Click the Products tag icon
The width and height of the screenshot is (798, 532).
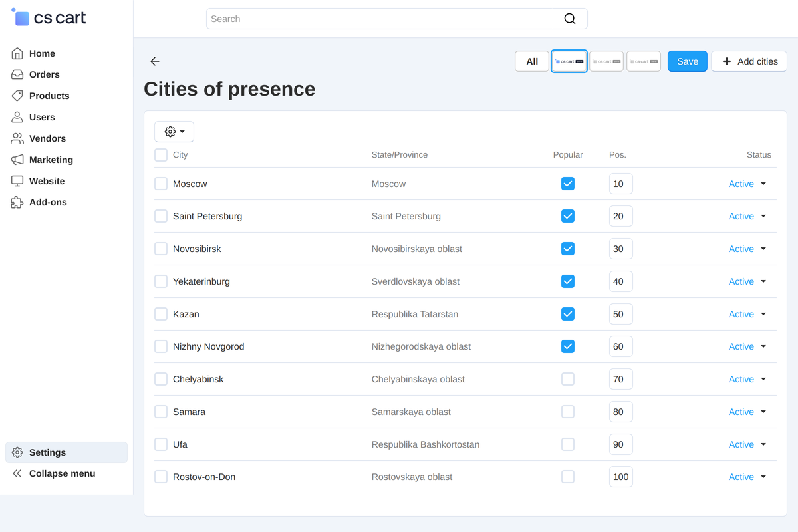17,96
